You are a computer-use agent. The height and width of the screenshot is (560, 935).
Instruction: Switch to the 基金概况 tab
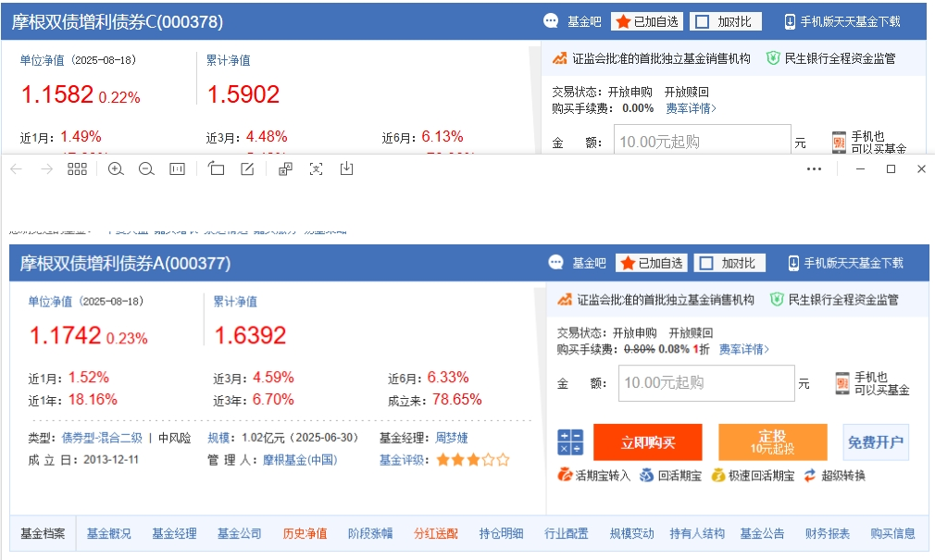(108, 533)
